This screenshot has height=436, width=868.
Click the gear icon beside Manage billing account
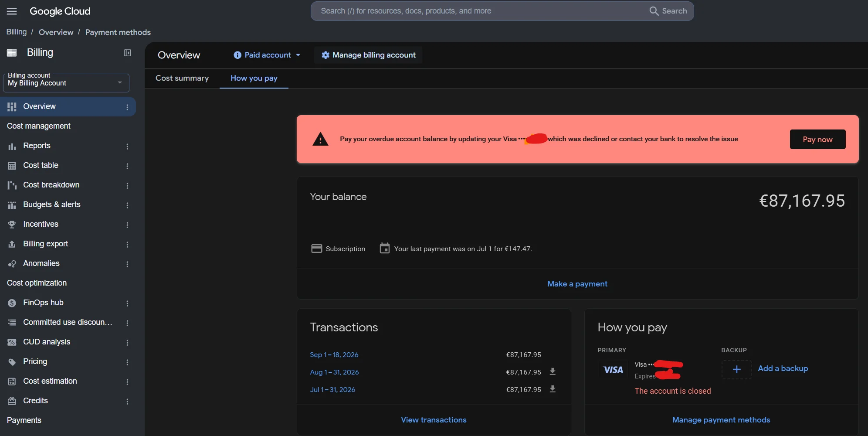point(325,55)
